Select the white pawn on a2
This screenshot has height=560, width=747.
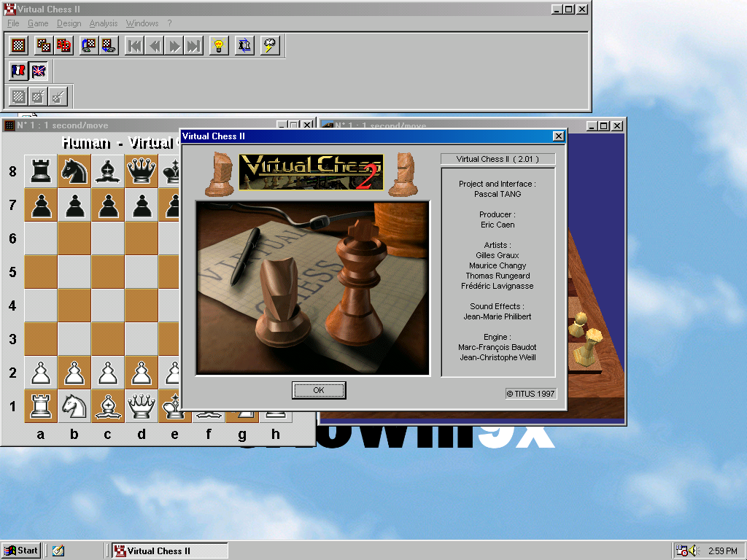click(41, 373)
